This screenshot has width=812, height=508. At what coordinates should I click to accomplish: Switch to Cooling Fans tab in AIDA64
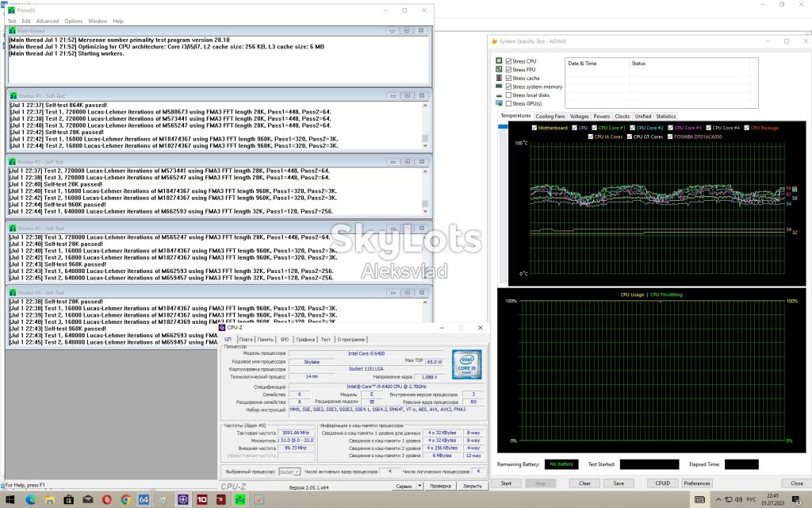coord(550,117)
